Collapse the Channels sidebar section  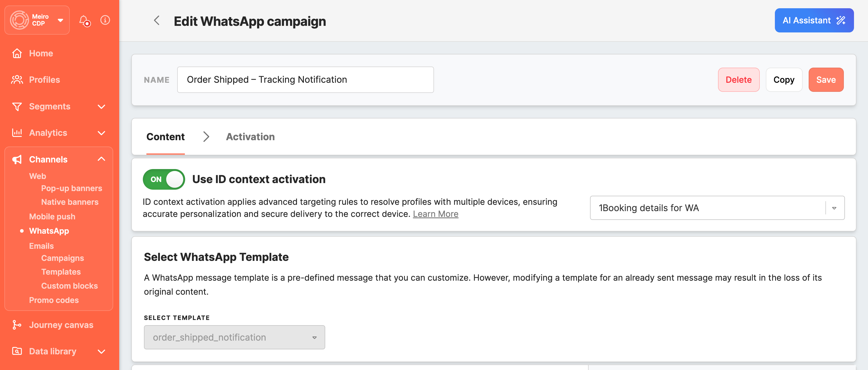pos(101,159)
